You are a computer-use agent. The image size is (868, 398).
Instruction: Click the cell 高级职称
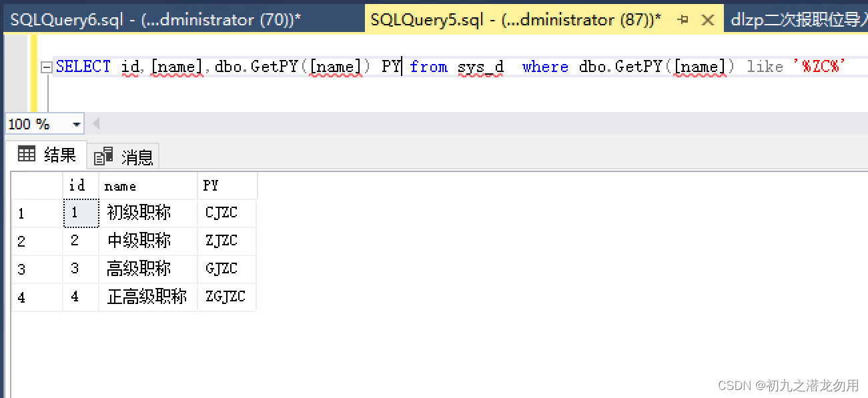pyautogui.click(x=148, y=269)
